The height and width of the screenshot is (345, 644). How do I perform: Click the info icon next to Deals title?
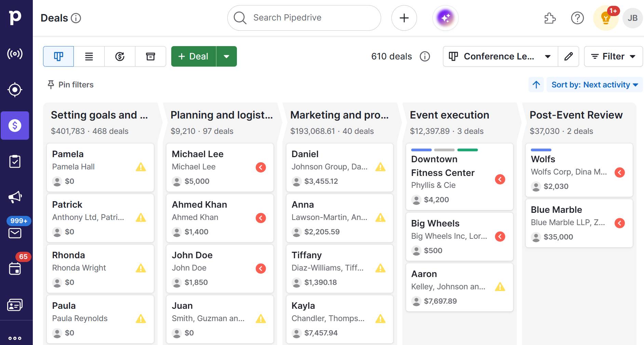point(76,18)
